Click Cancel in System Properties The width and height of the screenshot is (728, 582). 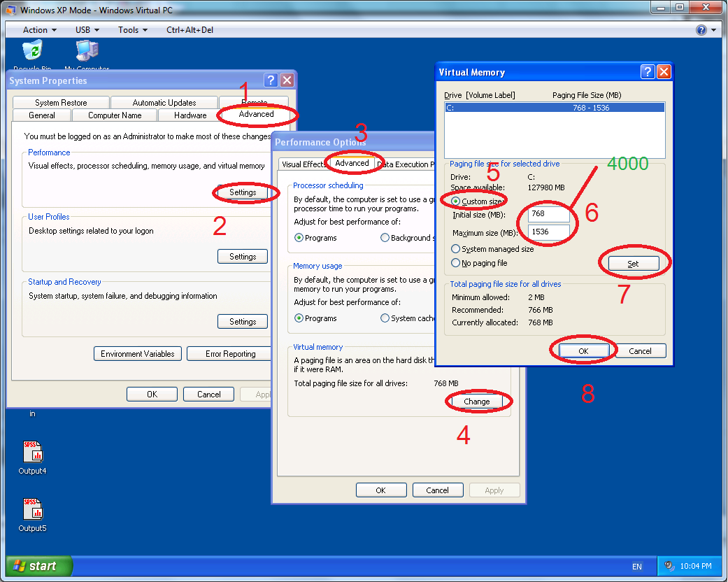pos(209,395)
